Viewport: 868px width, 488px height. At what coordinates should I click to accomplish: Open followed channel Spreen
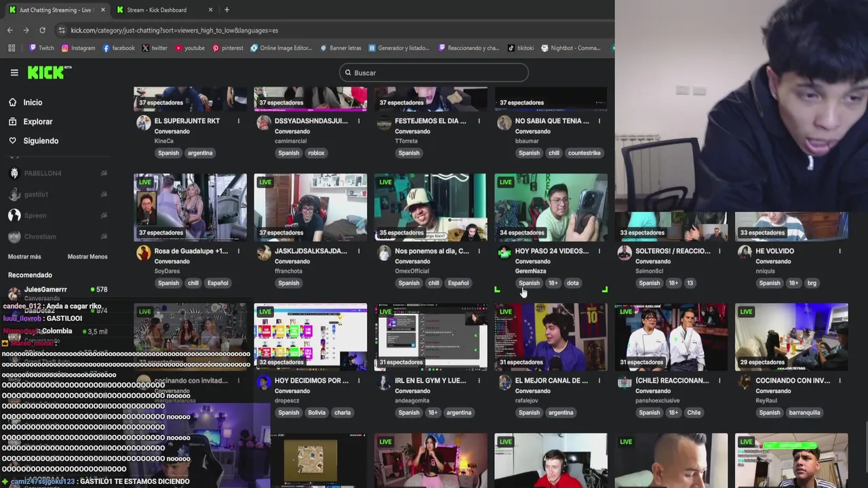58,216
